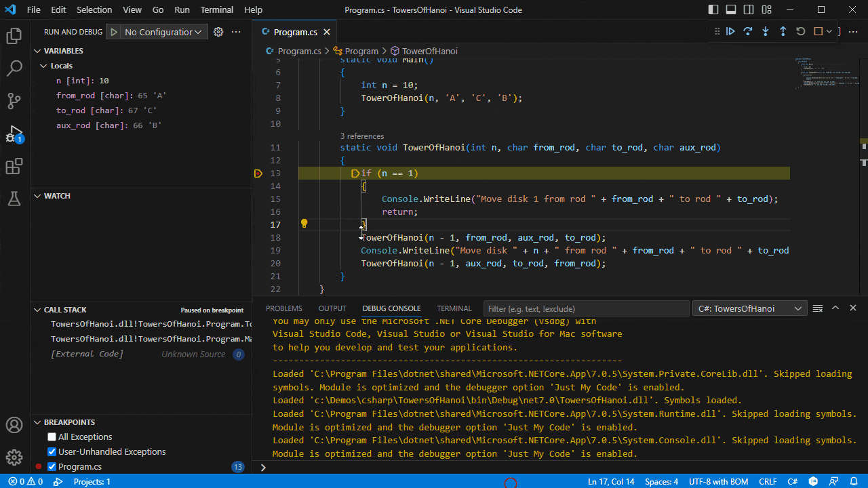Uncheck the All Exceptions checkbox

coord(52,436)
